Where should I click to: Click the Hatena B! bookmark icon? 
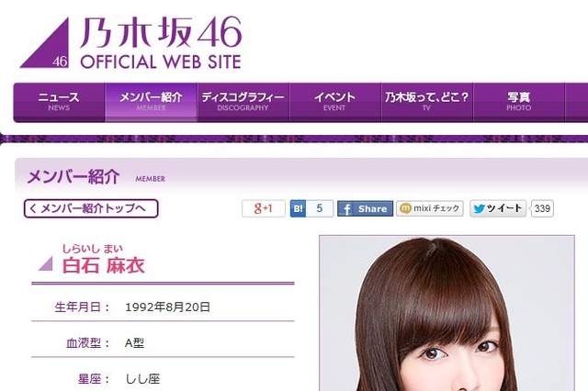click(298, 208)
